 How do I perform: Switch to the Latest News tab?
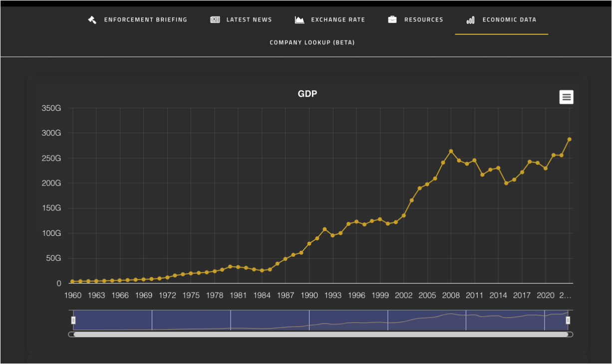tap(249, 20)
